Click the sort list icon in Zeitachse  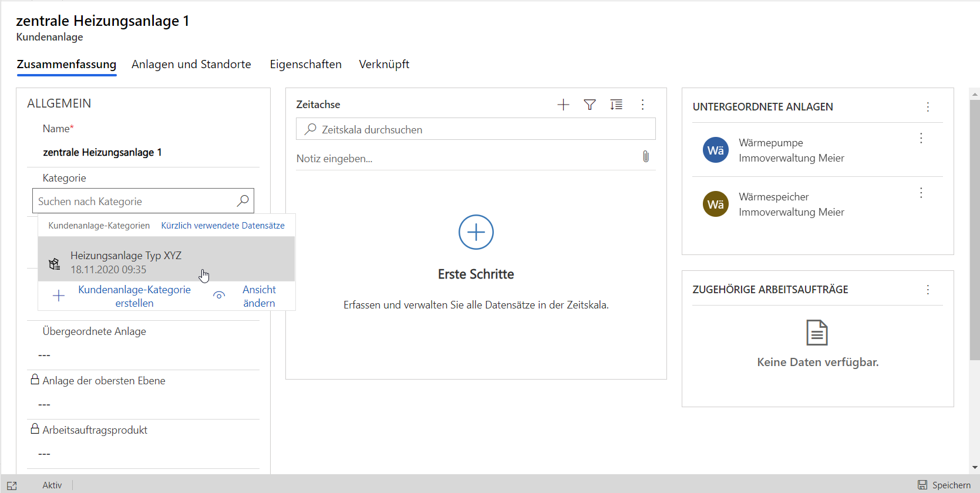(x=616, y=105)
